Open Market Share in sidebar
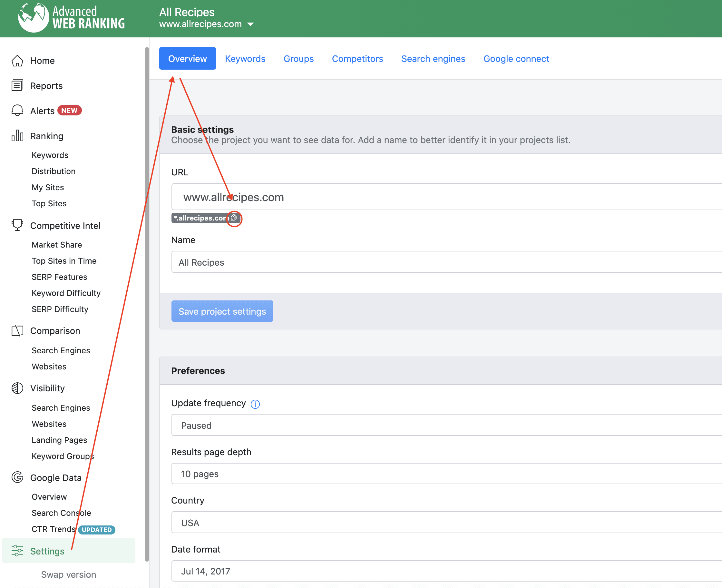 tap(57, 245)
